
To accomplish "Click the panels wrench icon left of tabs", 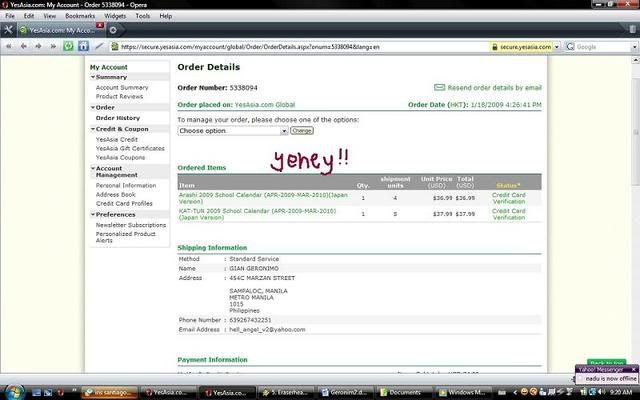I will pyautogui.click(x=8, y=30).
